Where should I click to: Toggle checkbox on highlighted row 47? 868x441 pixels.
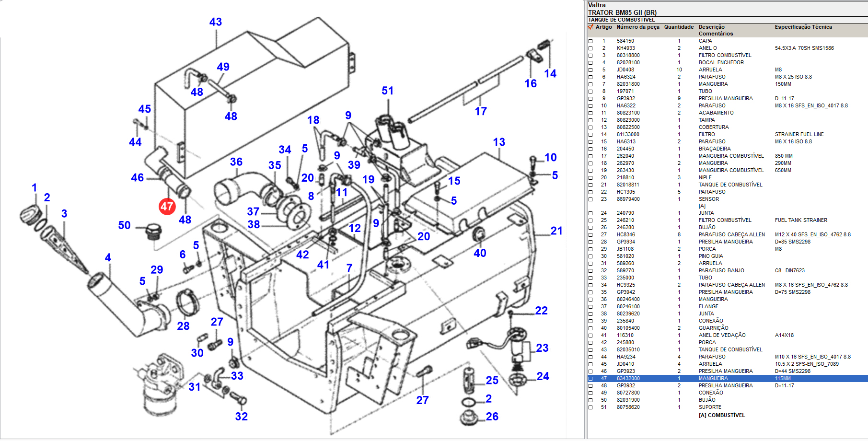coord(590,379)
